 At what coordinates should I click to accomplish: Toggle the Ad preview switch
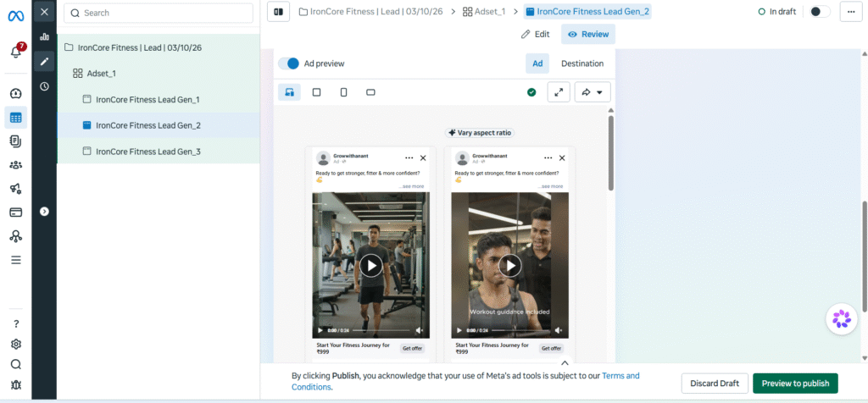click(x=288, y=63)
